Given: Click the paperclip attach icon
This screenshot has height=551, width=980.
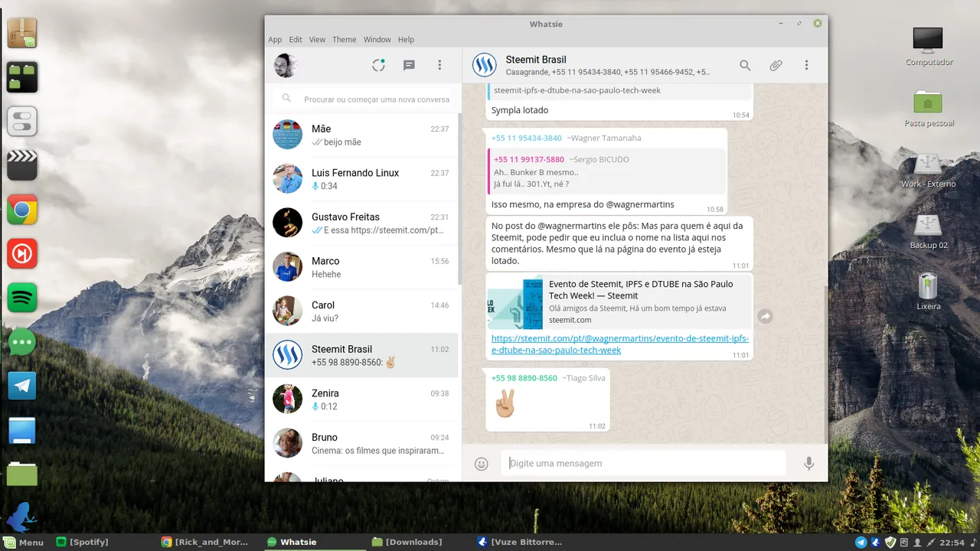Looking at the screenshot, I should 776,66.
